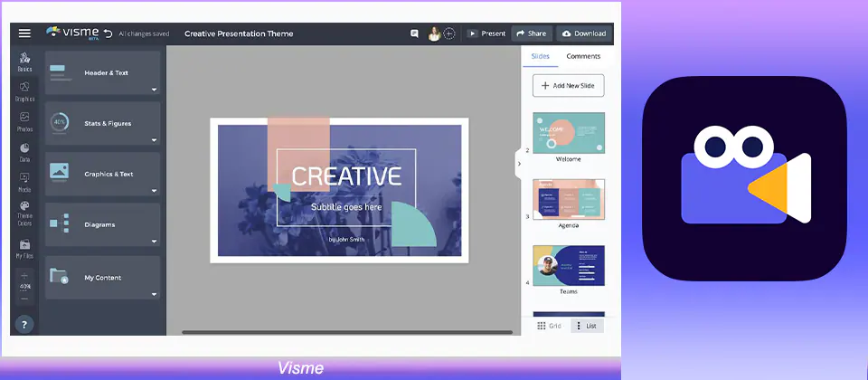The image size is (868, 380).
Task: Click the Present button
Action: click(486, 33)
